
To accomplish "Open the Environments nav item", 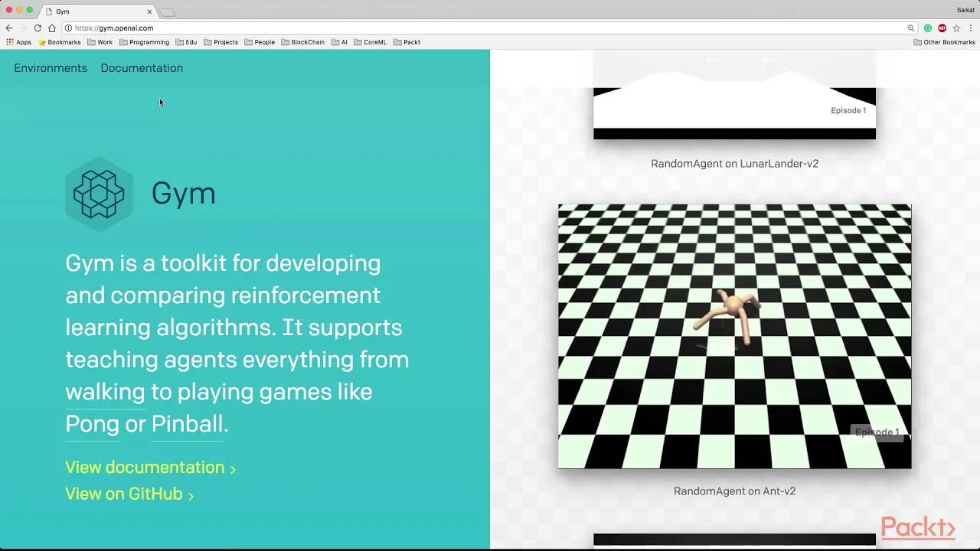I will click(x=51, y=68).
